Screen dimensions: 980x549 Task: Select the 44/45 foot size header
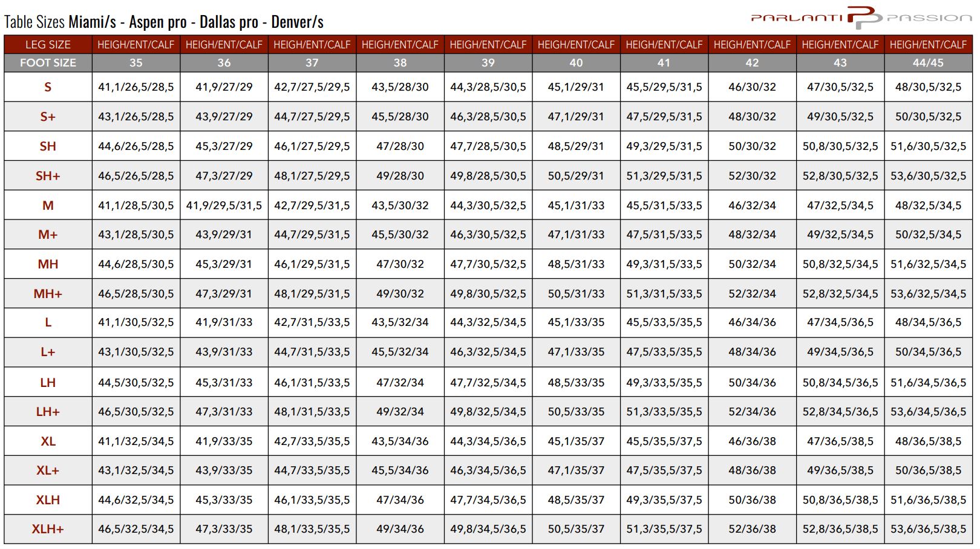tap(928, 62)
